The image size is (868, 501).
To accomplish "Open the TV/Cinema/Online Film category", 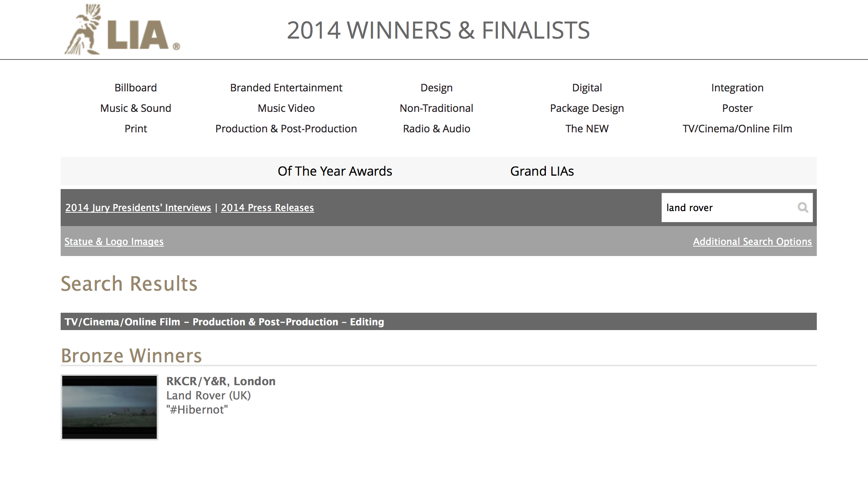I will [x=737, y=128].
